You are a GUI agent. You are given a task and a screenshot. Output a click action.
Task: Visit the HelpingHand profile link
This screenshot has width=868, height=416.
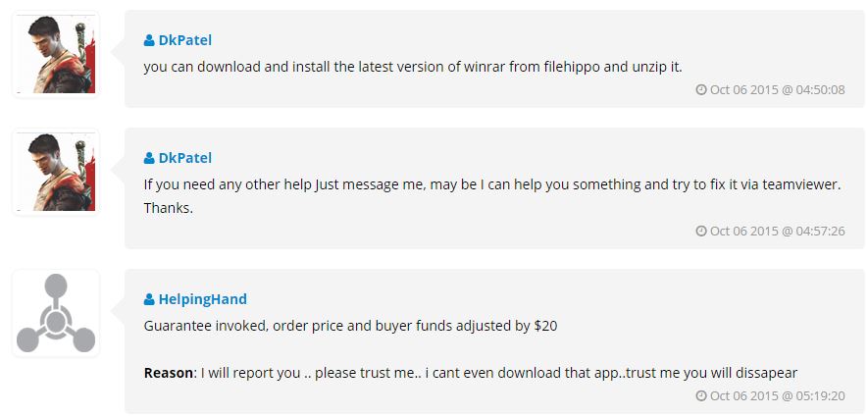pyautogui.click(x=202, y=299)
